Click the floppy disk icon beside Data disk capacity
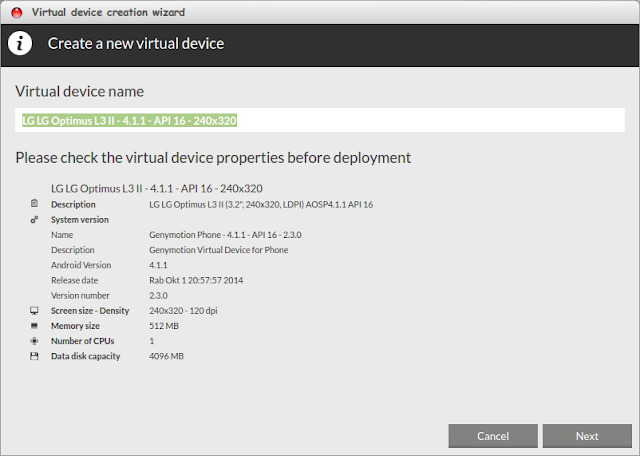 (x=34, y=356)
